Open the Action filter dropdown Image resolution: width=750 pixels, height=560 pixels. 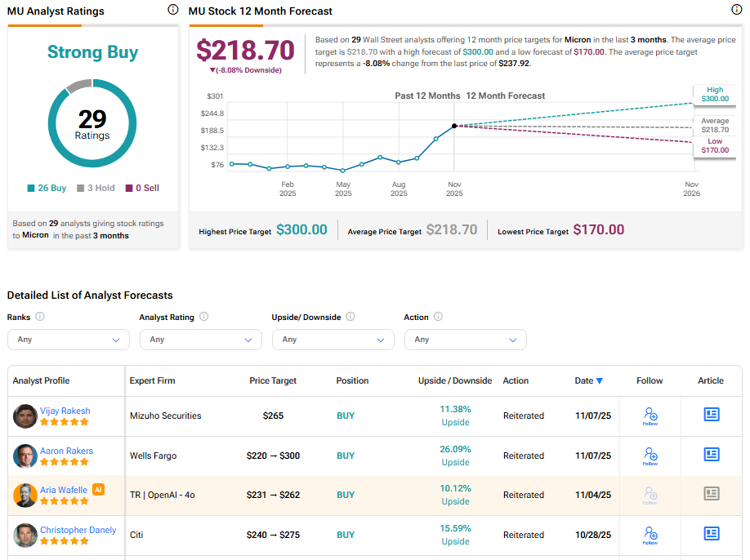point(465,340)
